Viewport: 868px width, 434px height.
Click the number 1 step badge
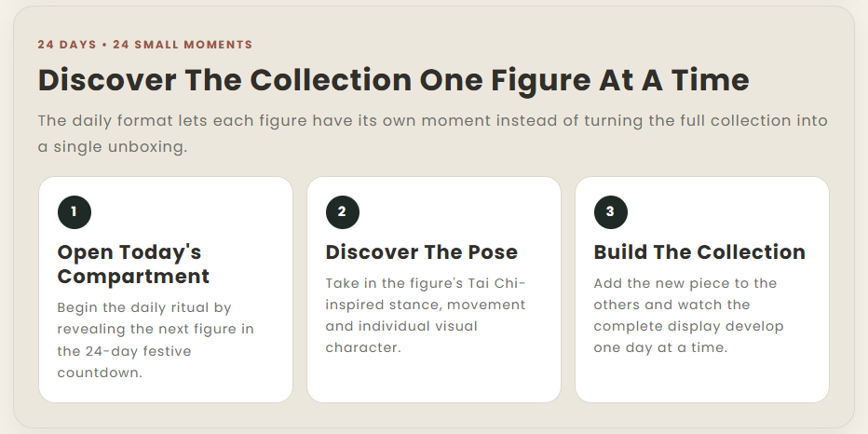point(75,212)
